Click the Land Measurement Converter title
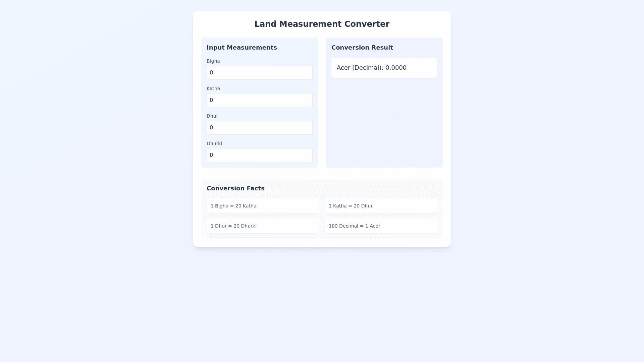 coord(322,24)
